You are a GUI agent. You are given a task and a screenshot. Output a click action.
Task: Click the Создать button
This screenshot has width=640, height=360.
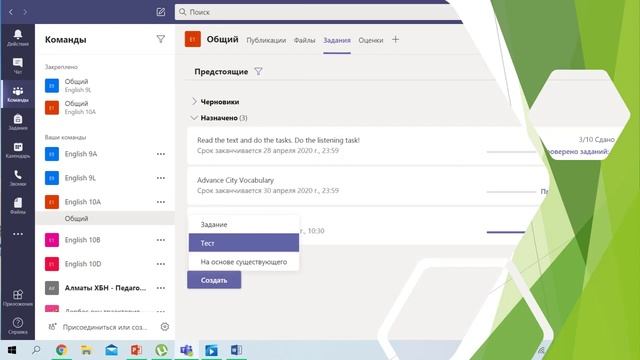pos(214,280)
